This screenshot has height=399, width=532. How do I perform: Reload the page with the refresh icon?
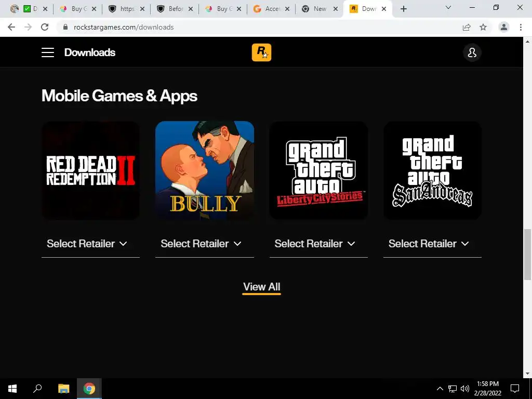coord(45,27)
